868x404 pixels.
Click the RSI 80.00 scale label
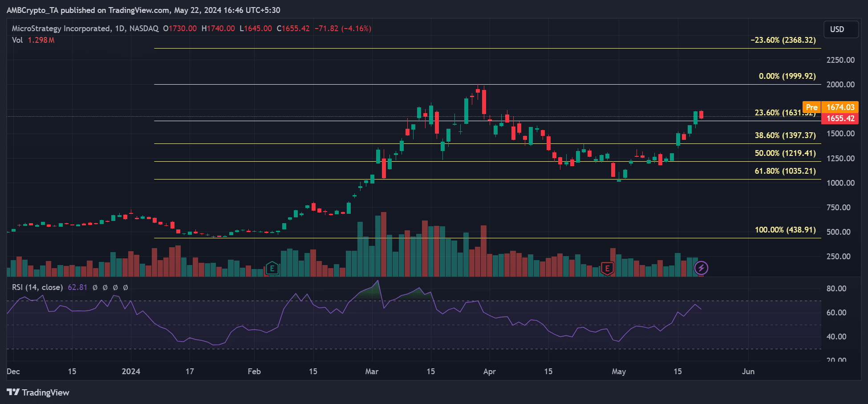pos(836,289)
